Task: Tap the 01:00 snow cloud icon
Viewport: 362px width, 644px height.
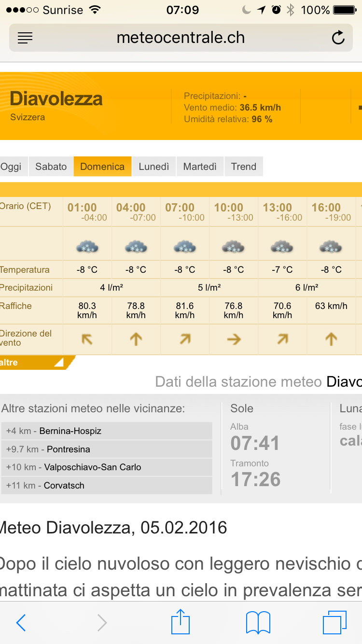Action: (87, 247)
